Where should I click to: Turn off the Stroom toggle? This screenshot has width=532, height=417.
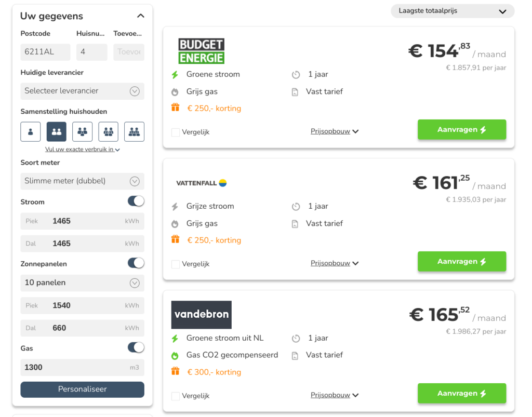136,201
